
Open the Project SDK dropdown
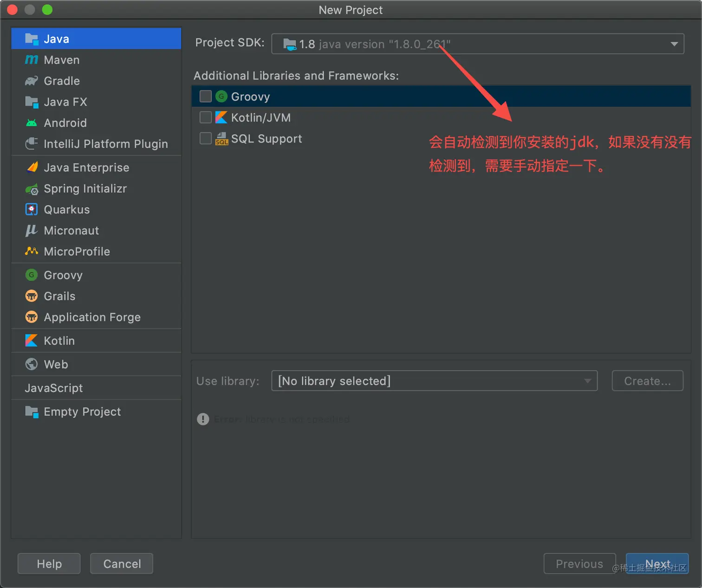click(478, 44)
